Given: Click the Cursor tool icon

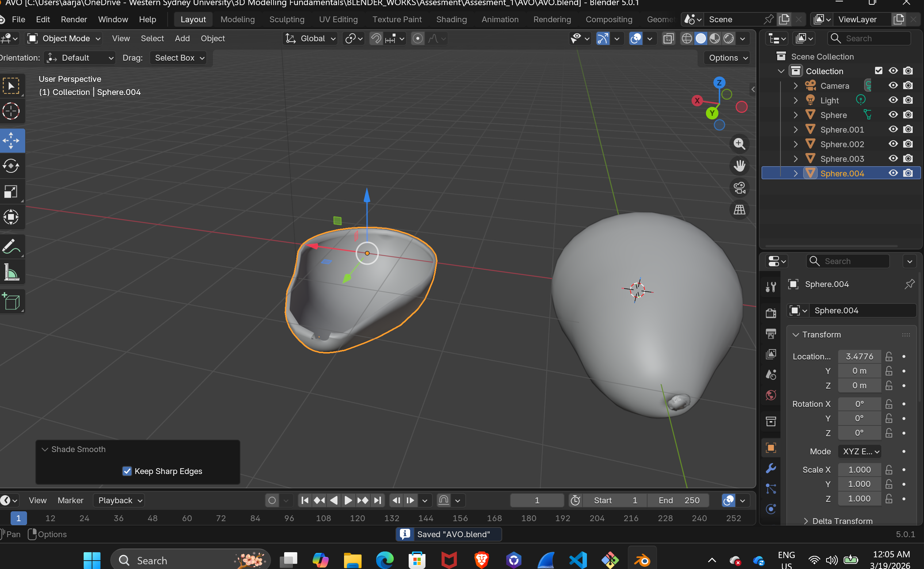Looking at the screenshot, I should tap(11, 111).
